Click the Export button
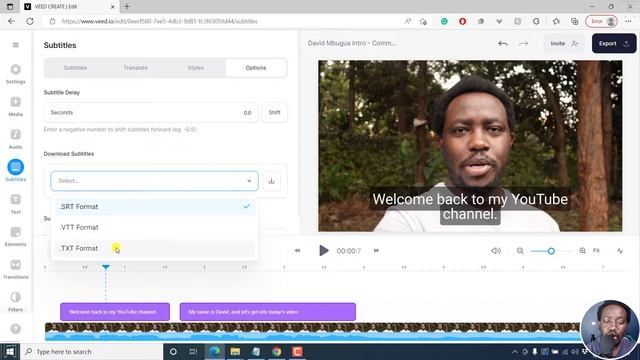This screenshot has height=360, width=640. pos(614,43)
